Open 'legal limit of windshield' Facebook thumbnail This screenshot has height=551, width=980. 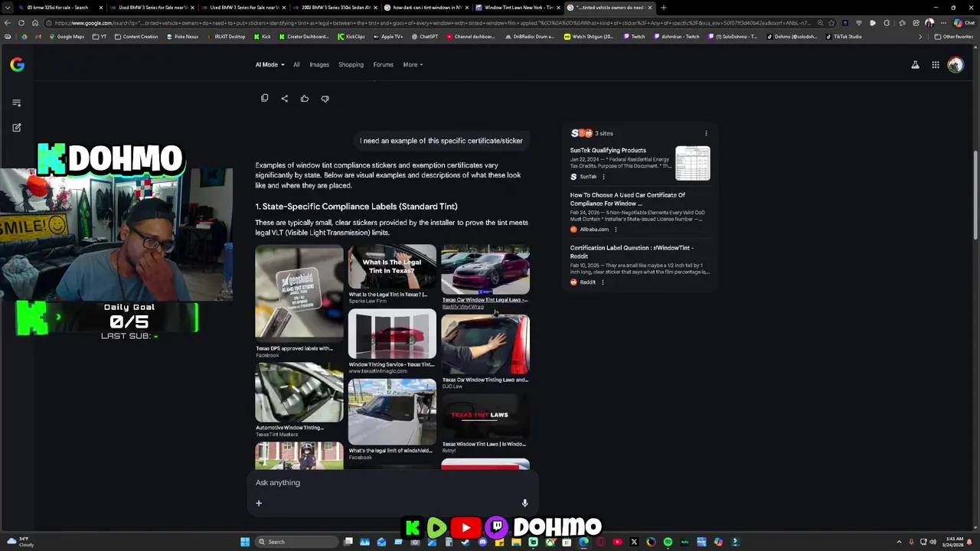coord(392,412)
